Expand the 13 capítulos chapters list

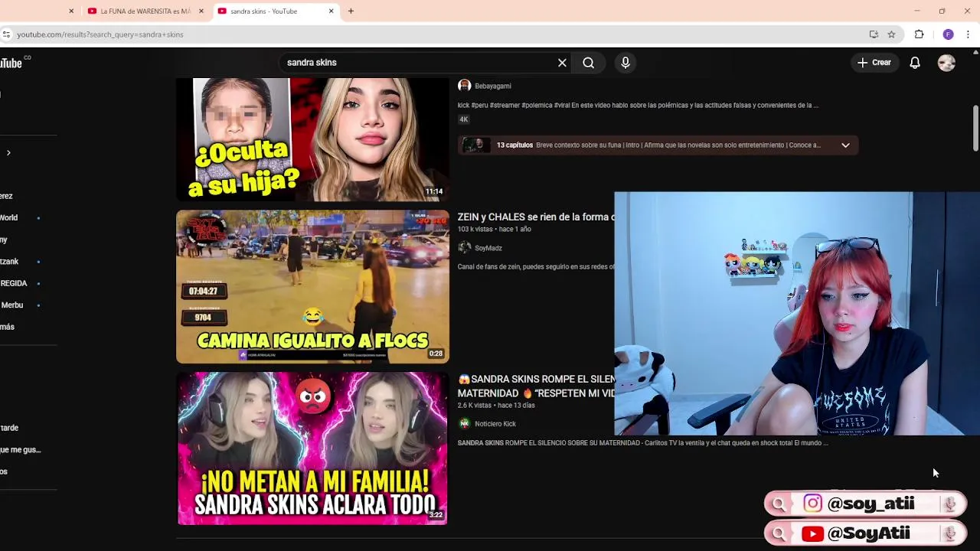coord(845,145)
